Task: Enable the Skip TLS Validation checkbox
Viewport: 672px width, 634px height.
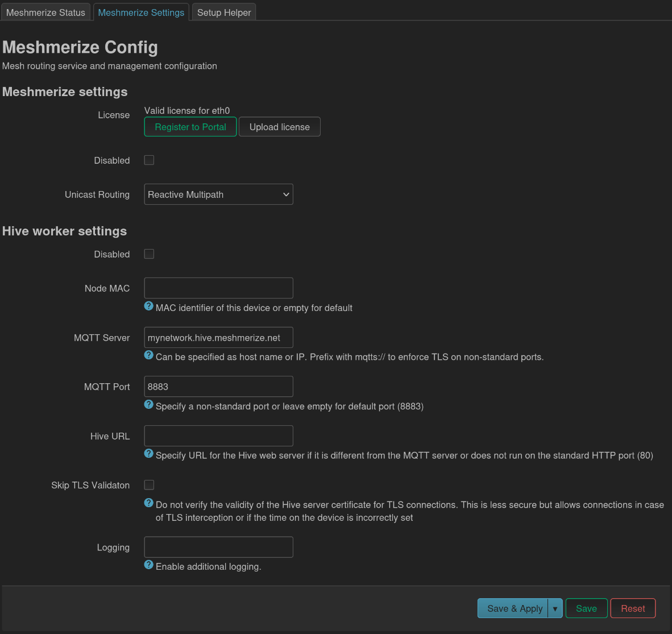Action: tap(149, 485)
